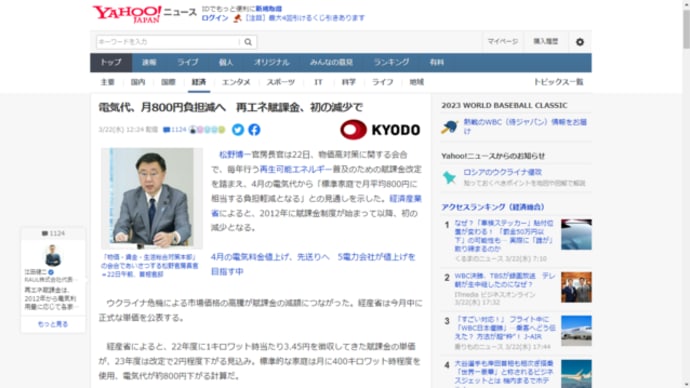
Task: Select the みんなの意見 tab
Action: [331, 62]
